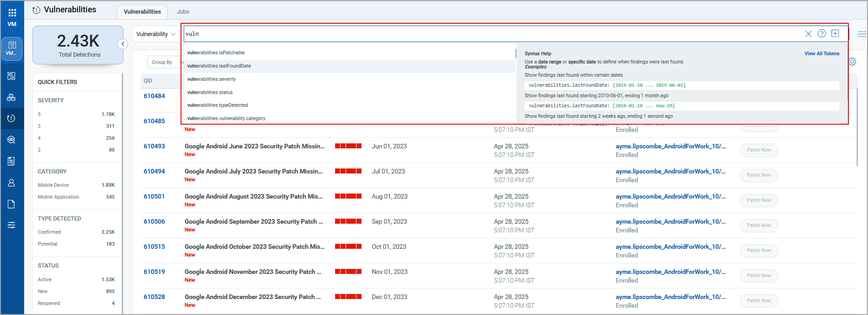Open the Group By dropdown
868x315 pixels.
[165, 62]
